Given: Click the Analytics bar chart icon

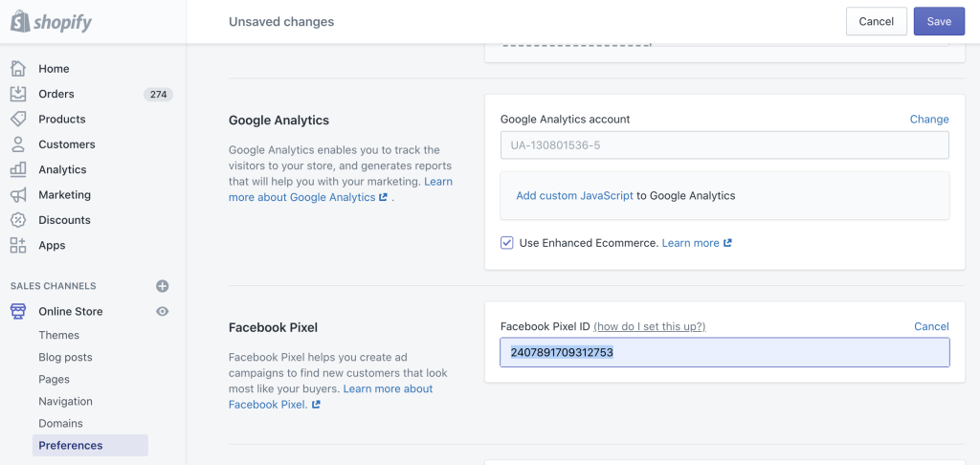Looking at the screenshot, I should point(18,169).
